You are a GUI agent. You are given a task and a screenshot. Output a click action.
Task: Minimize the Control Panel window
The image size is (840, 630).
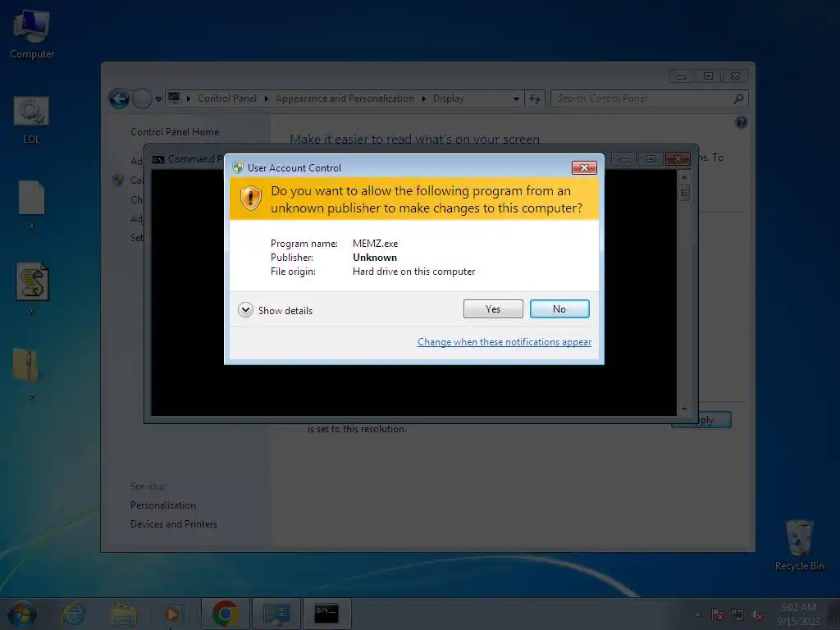(x=681, y=76)
